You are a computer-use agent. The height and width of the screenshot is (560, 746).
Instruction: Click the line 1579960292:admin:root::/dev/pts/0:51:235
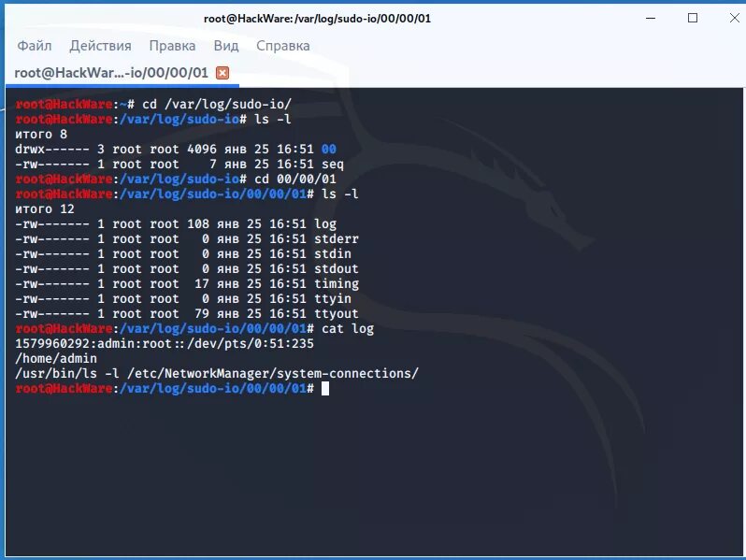pyautogui.click(x=165, y=343)
